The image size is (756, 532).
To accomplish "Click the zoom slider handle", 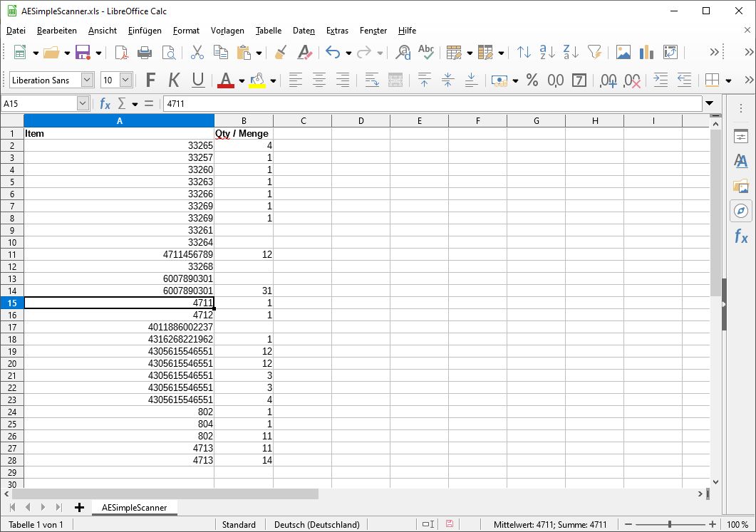I will click(x=670, y=524).
